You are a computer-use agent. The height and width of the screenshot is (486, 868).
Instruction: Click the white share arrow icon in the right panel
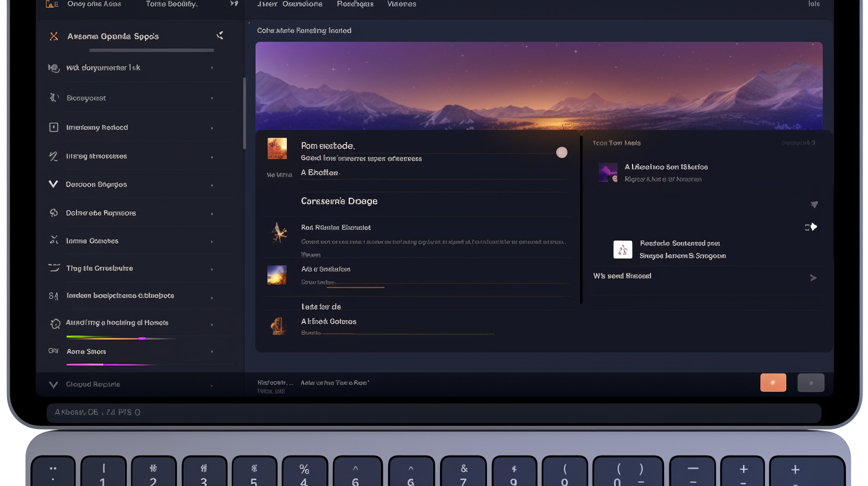(811, 227)
